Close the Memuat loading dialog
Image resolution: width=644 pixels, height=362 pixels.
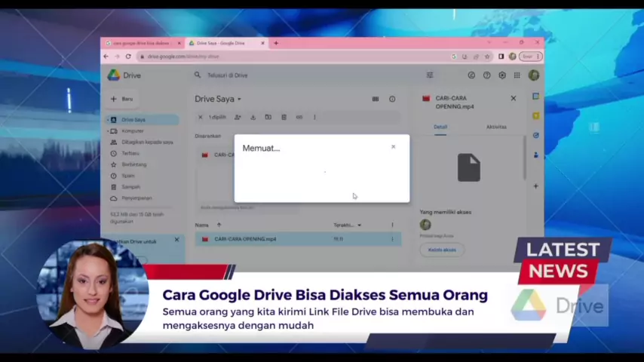click(x=393, y=146)
